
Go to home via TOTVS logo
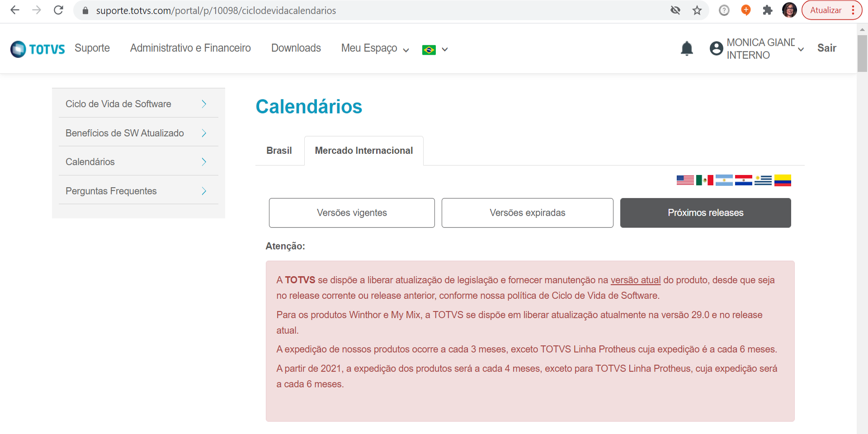tap(38, 49)
